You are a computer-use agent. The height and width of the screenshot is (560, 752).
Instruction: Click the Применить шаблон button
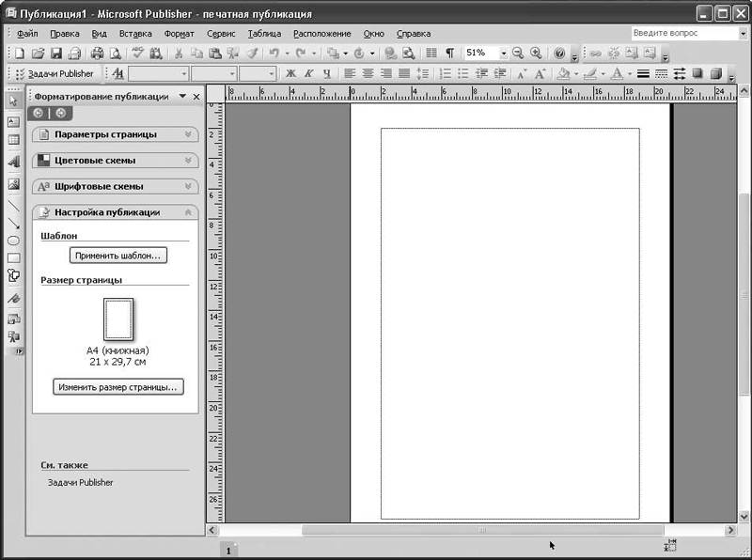pyautogui.click(x=118, y=255)
